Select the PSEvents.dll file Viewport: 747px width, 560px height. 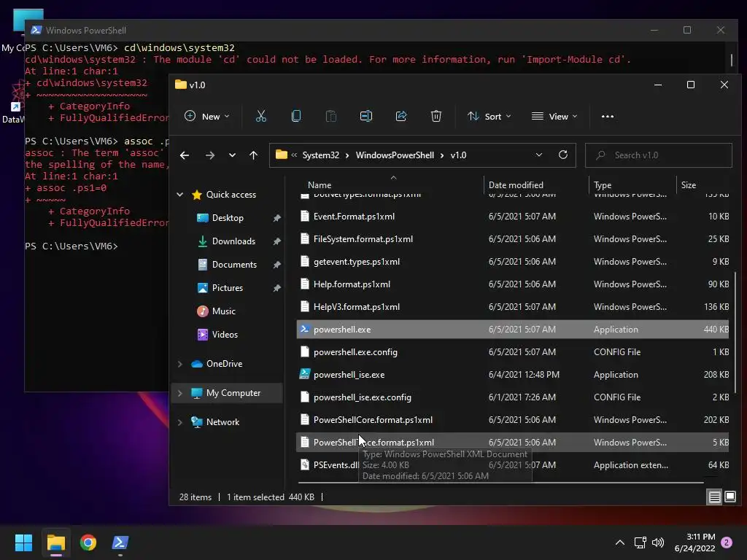[x=513, y=464]
